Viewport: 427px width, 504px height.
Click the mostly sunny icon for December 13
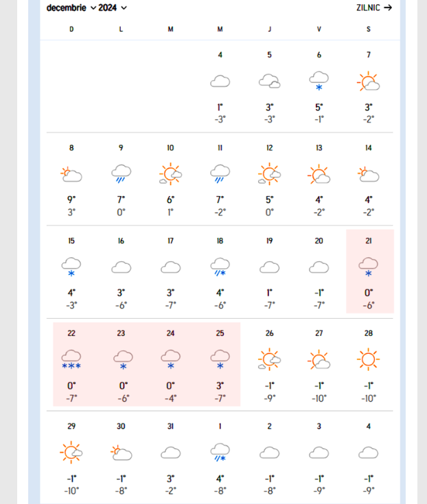[319, 174]
